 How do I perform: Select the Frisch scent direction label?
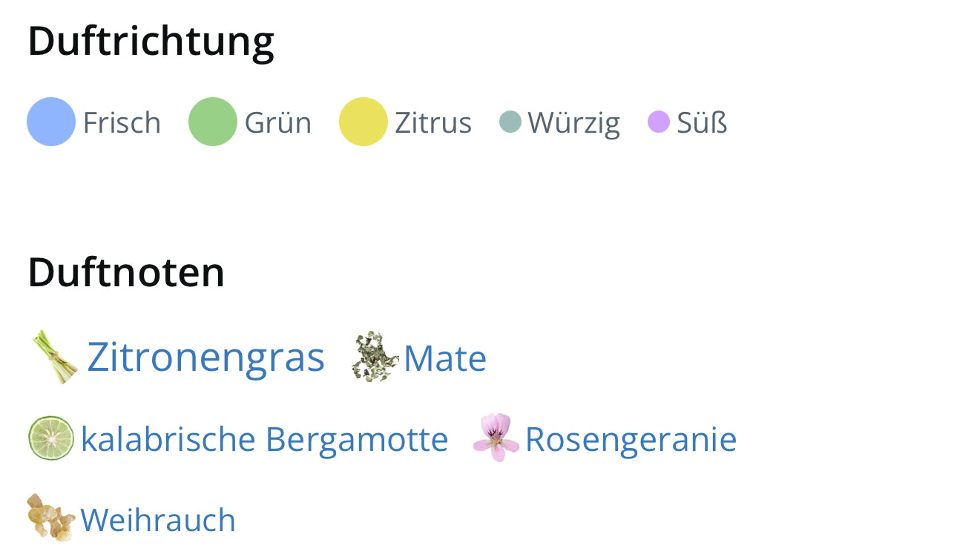click(122, 123)
